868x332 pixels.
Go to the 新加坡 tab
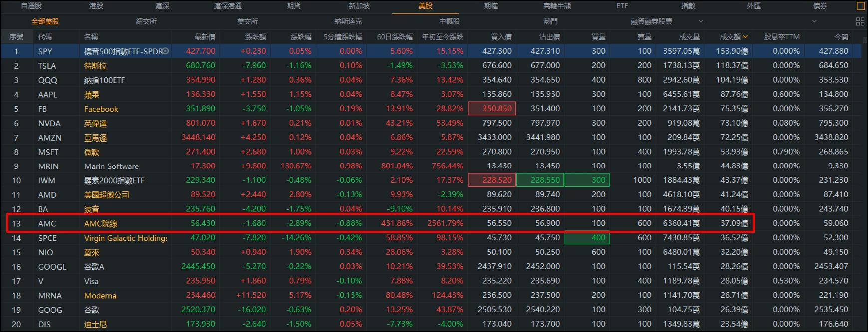pos(359,6)
